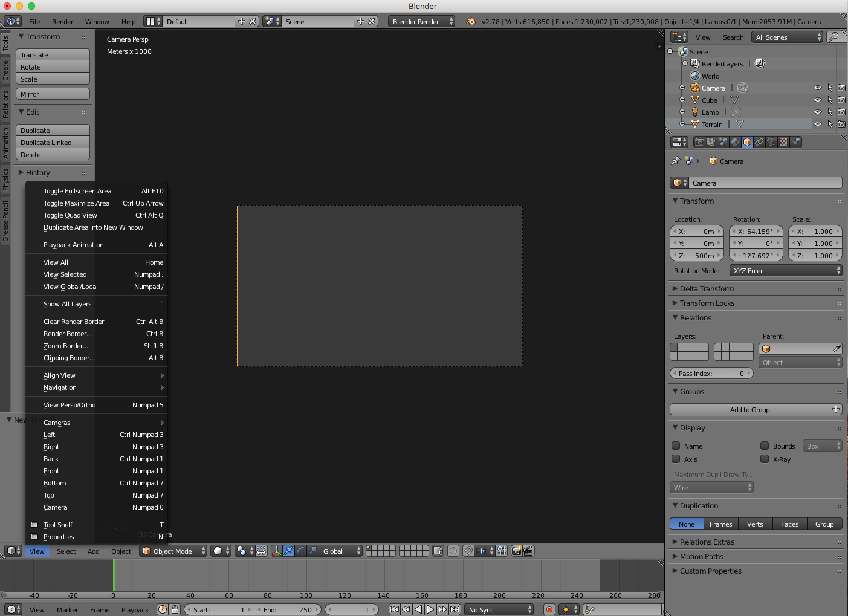Expand the Cube tree item in outliner
Image resolution: width=848 pixels, height=616 pixels.
682,100
